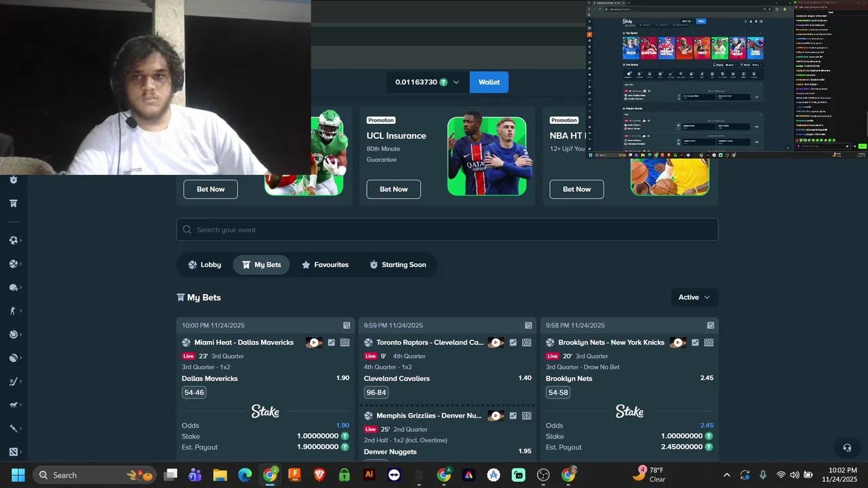
Task: Open Soccer in the left sidebar
Action: 13,241
